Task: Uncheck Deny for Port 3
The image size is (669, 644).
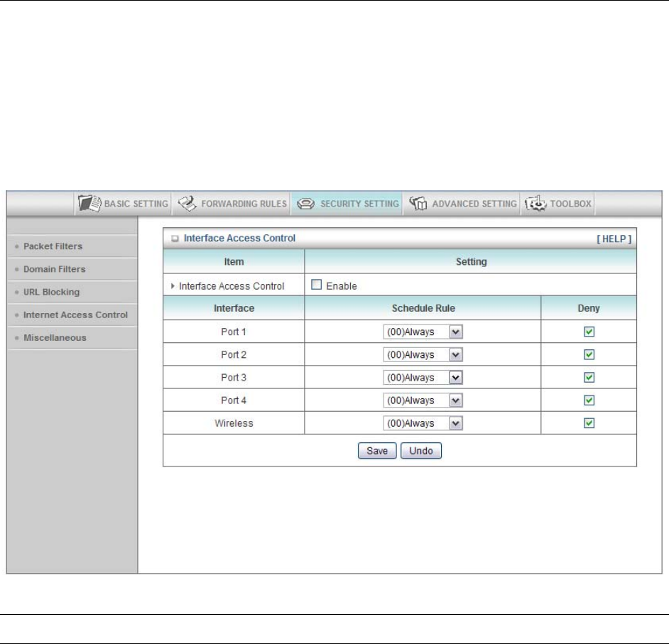Action: (x=588, y=377)
